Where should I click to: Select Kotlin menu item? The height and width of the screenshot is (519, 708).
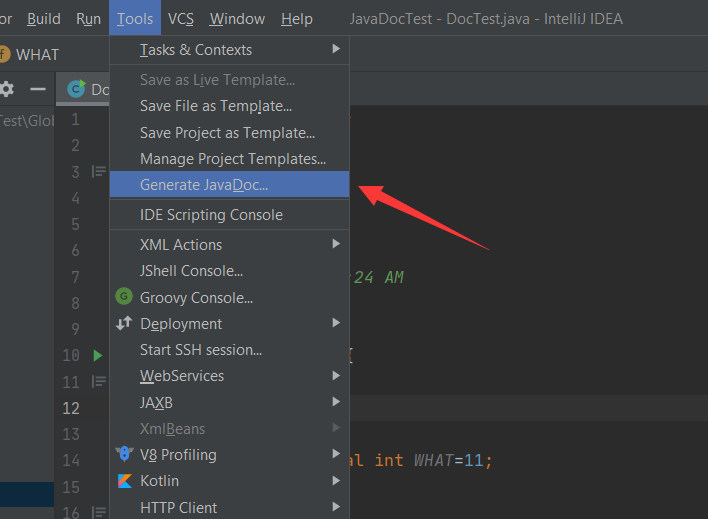229,481
